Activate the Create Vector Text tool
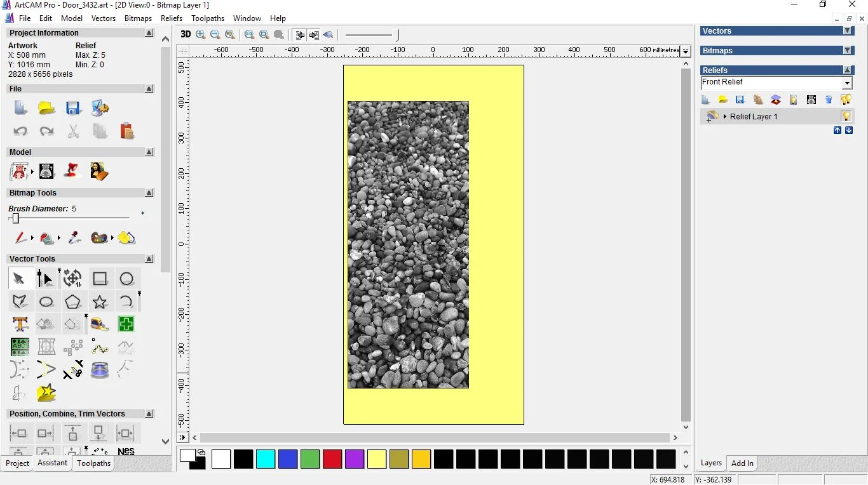This screenshot has width=868, height=485. pyautogui.click(x=20, y=324)
